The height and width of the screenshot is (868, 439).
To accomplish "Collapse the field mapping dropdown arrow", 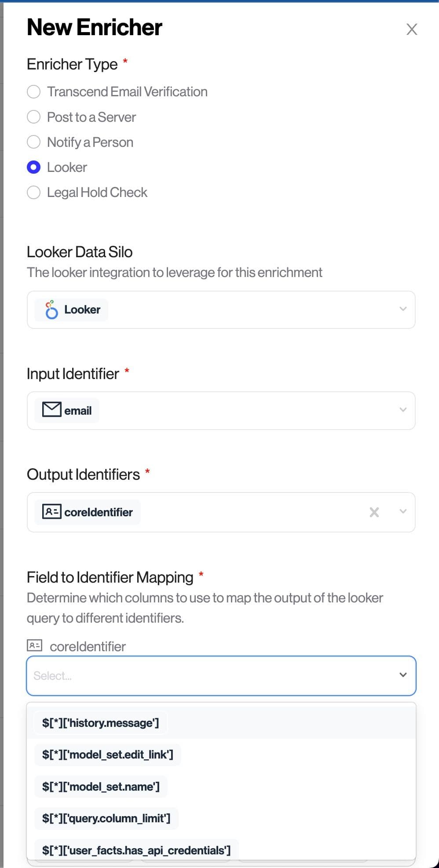I will pyautogui.click(x=402, y=675).
